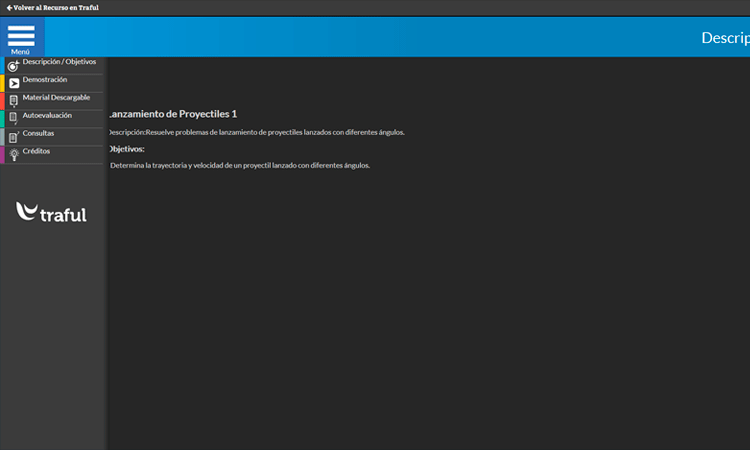Click the back arrow icon in top bar
This screenshot has width=750, height=450.
coord(9,8)
